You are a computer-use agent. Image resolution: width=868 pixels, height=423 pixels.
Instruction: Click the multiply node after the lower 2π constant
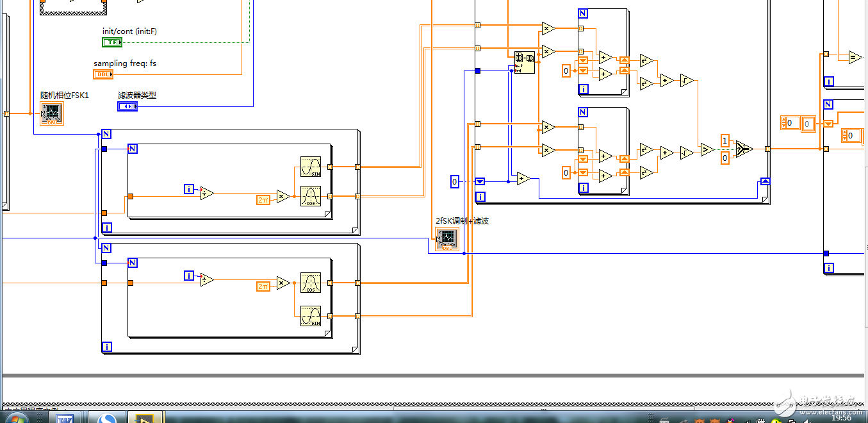click(x=283, y=283)
